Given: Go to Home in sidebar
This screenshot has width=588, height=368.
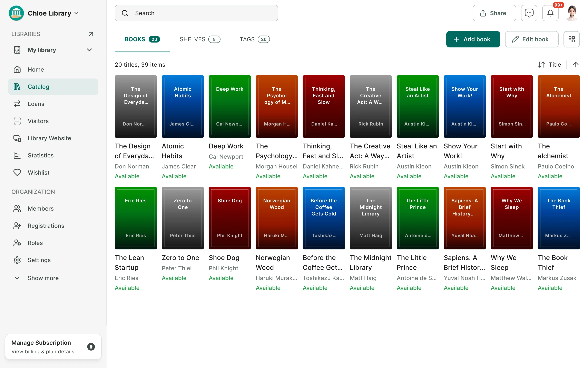Looking at the screenshot, I should [x=53, y=70].
